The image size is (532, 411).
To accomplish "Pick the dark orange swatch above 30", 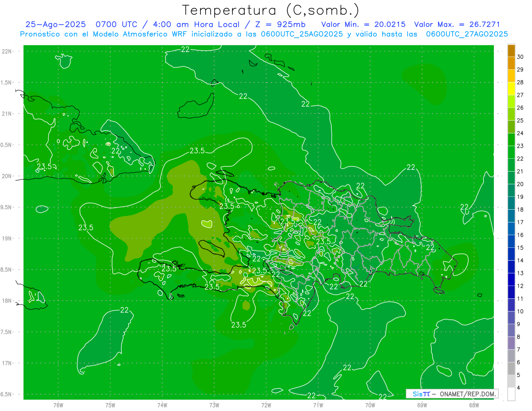I will pyautogui.click(x=511, y=51).
